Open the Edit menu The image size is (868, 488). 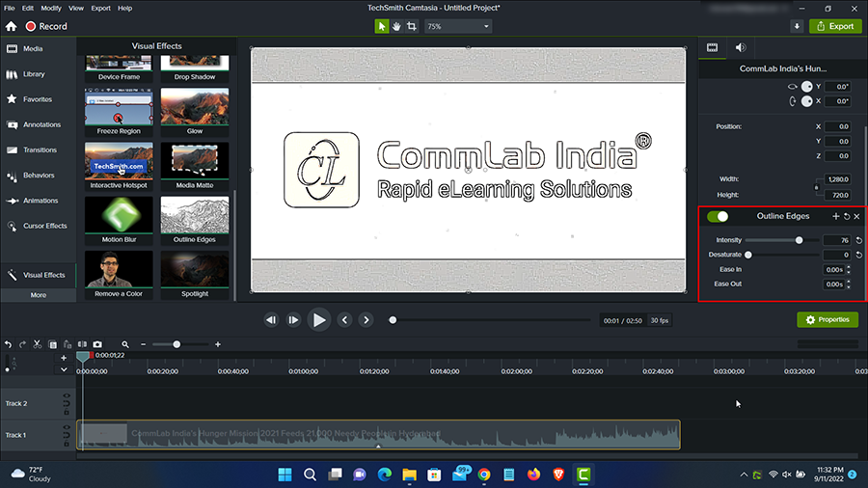28,8
